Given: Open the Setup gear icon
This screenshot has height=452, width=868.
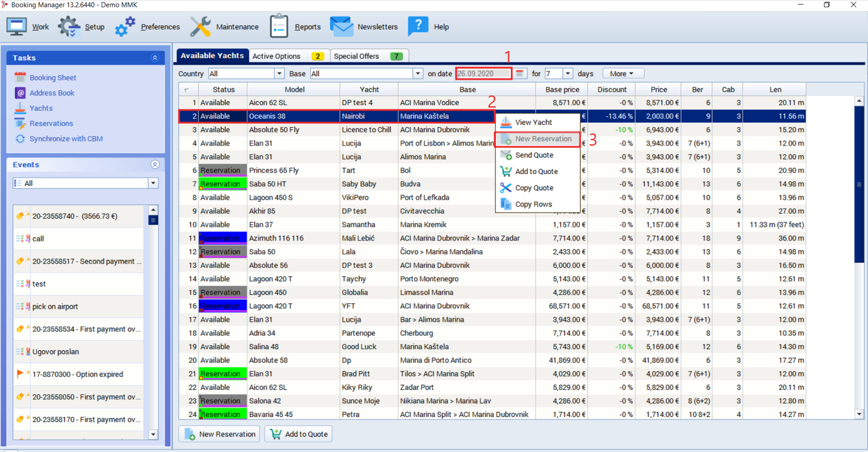Looking at the screenshot, I should coord(69,27).
